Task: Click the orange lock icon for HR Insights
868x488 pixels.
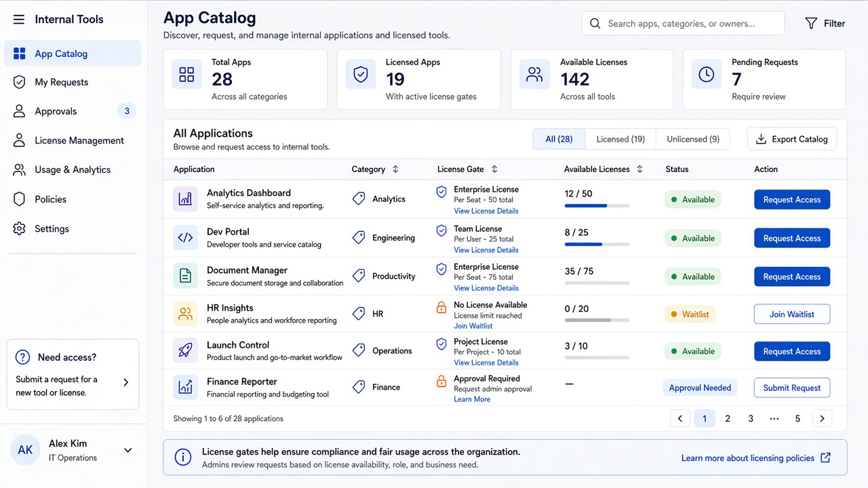Action: click(441, 308)
